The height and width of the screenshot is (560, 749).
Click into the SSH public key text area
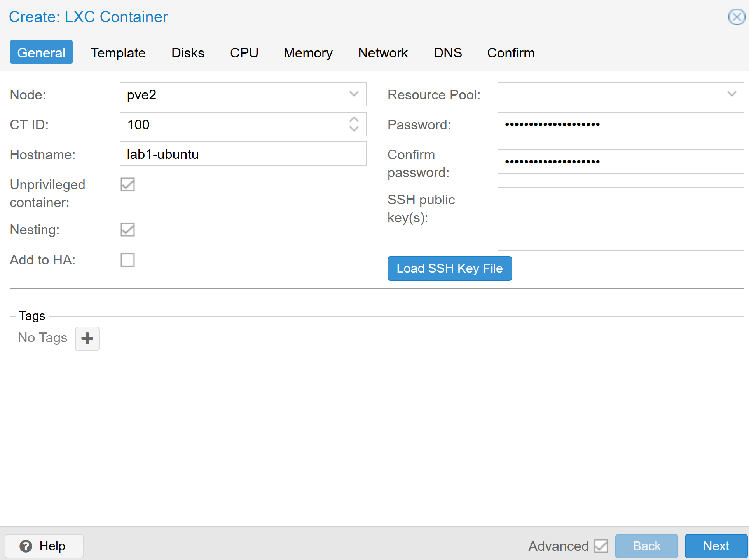(x=621, y=219)
